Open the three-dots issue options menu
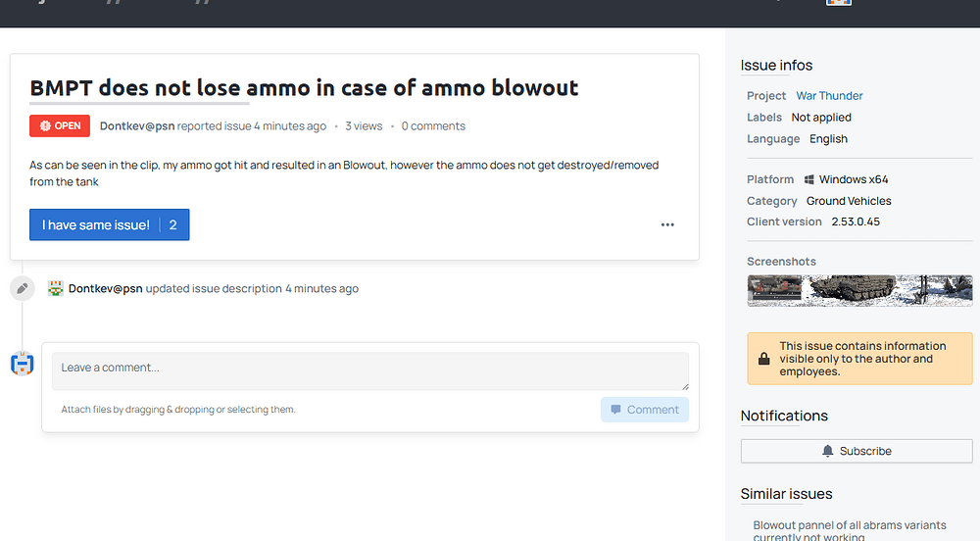The image size is (980, 541). click(667, 224)
